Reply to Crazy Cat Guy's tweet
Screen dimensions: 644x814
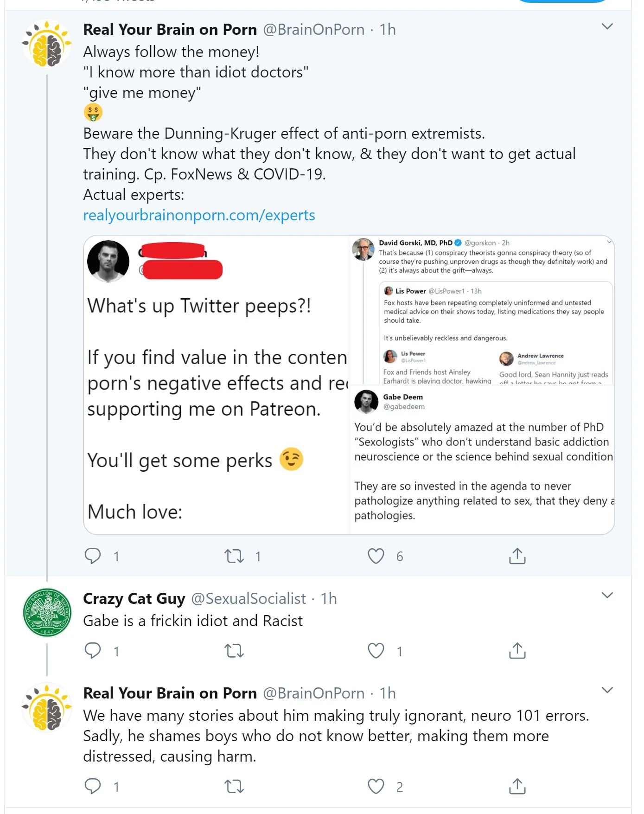[93, 651]
